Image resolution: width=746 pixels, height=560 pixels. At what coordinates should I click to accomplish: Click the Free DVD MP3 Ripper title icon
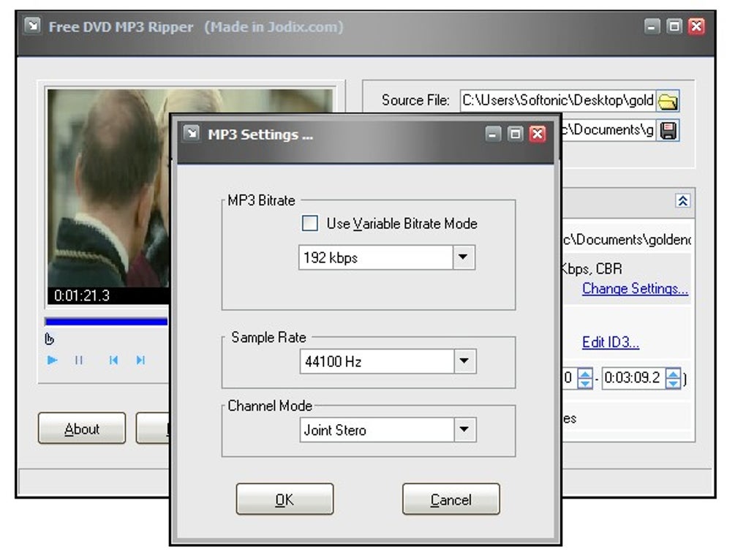32,26
